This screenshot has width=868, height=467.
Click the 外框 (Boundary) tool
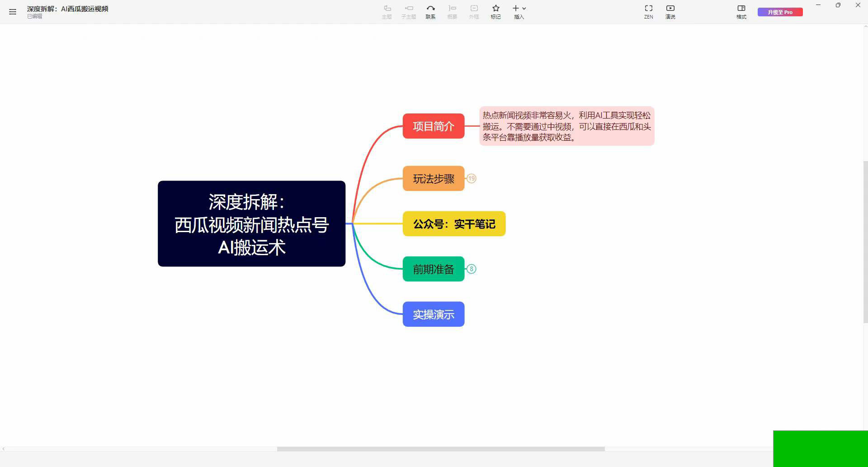coord(474,11)
